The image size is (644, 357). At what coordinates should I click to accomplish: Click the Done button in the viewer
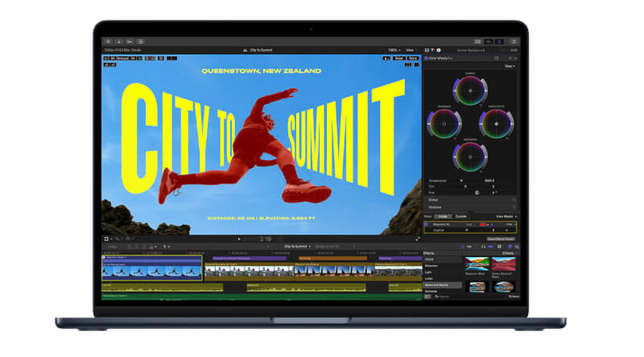coord(413,58)
